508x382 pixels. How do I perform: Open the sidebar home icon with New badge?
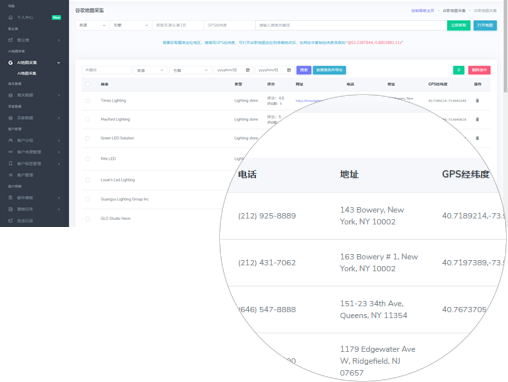(x=11, y=17)
